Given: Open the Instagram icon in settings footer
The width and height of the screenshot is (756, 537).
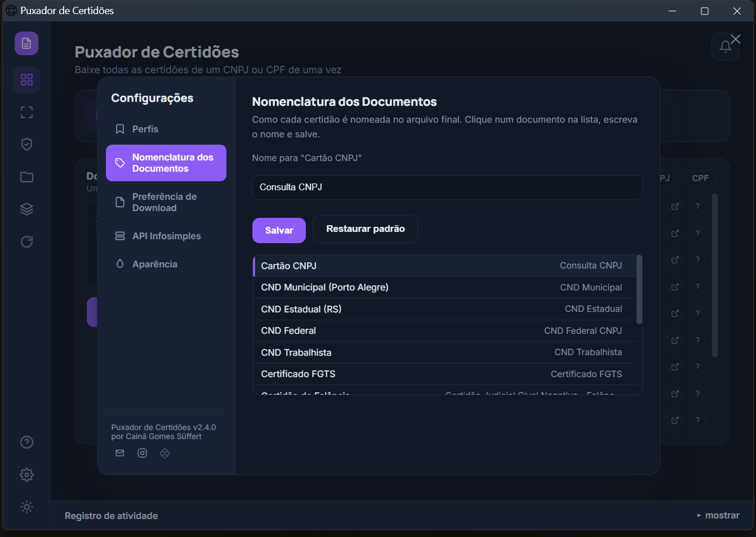Looking at the screenshot, I should (143, 453).
